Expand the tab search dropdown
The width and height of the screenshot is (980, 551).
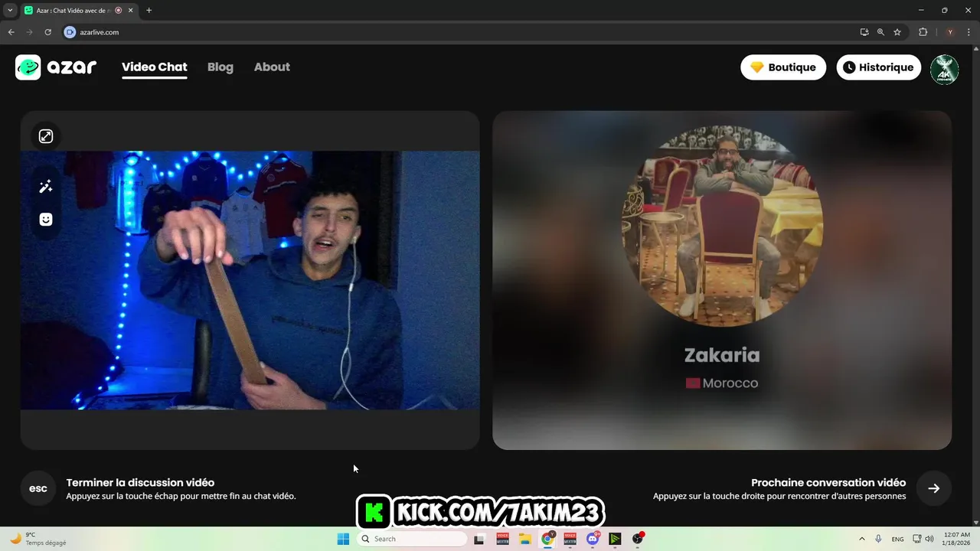point(10,11)
